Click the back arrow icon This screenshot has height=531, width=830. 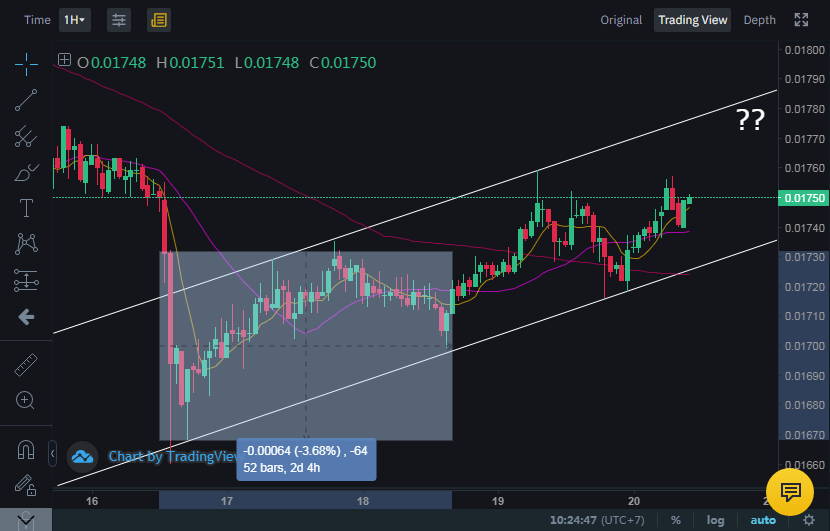[26, 317]
